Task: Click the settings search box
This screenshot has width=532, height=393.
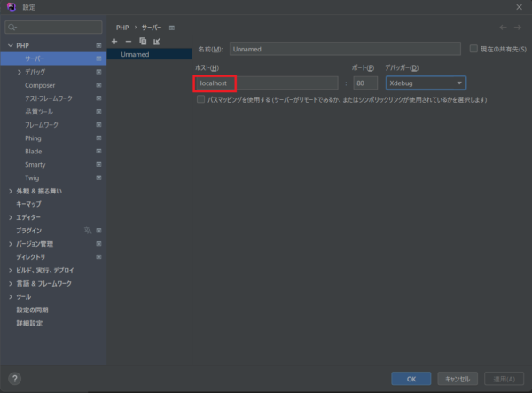Action: pos(53,28)
